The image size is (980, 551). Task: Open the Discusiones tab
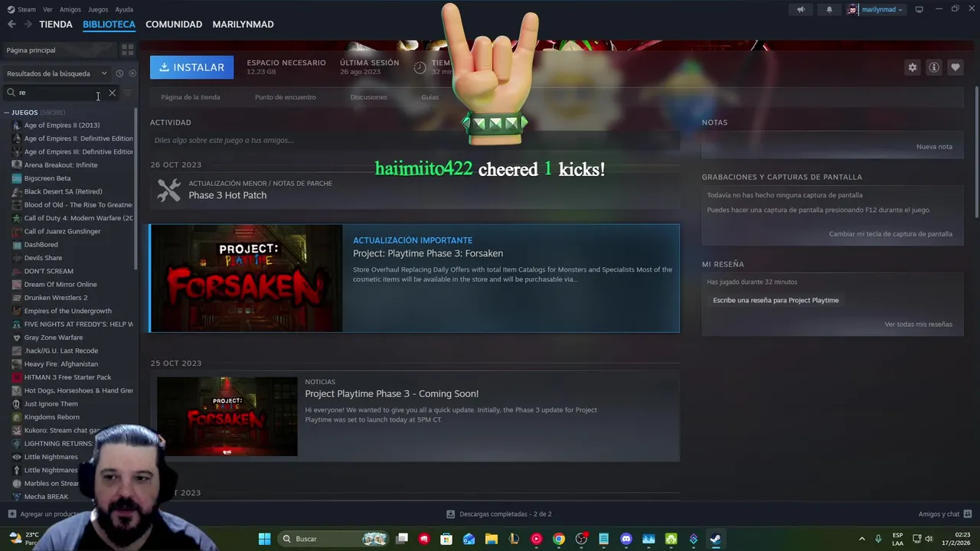point(368,97)
